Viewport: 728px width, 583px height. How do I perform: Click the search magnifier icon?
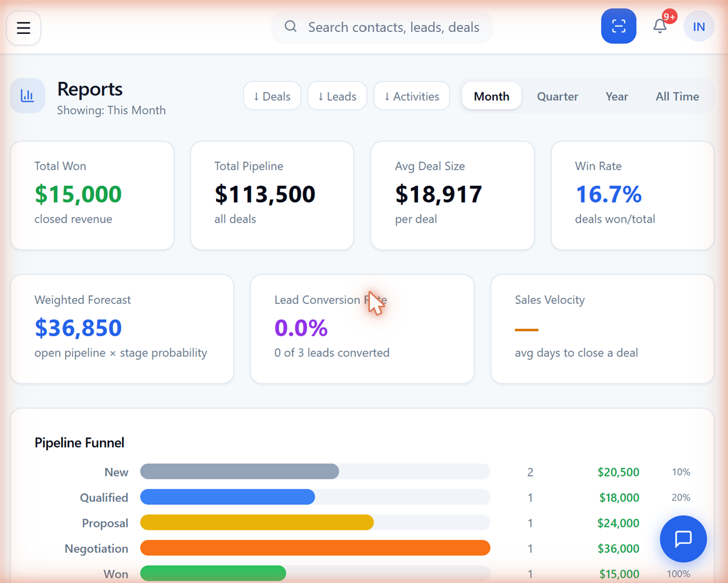pos(291,27)
